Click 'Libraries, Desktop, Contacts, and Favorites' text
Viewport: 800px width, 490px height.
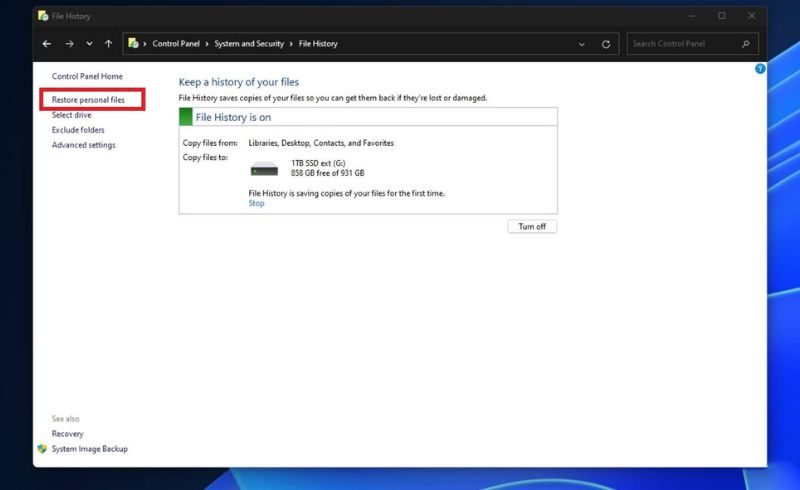coord(321,143)
